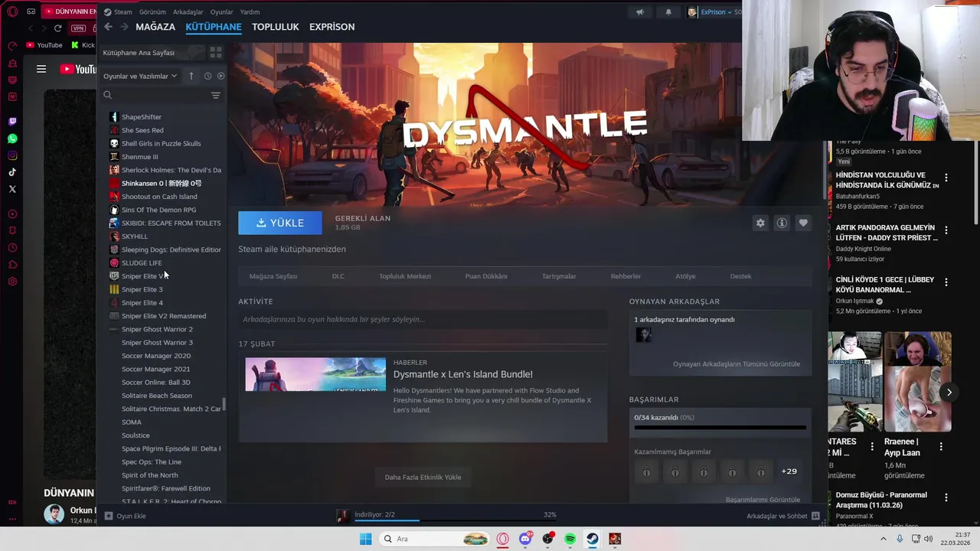This screenshot has height=551, width=980.
Task: Open the EXPRISON profile tab
Action: coord(332,27)
